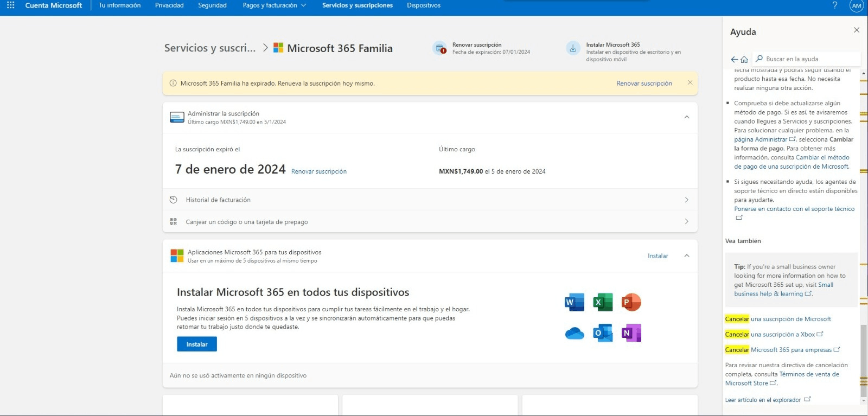Click the Instalar Microsoft 365 header text
Screen dimensions: 868x416
click(x=613, y=45)
